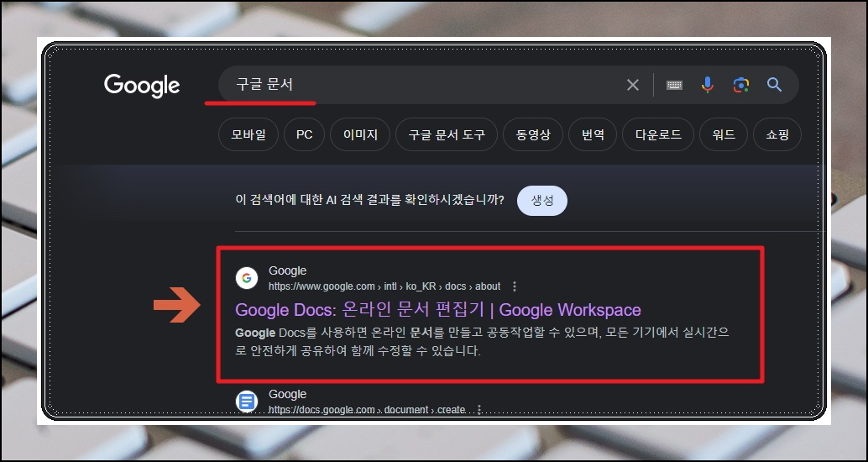Open more options dots beside document › create
Viewport: 868px width, 462px height.
(x=479, y=409)
